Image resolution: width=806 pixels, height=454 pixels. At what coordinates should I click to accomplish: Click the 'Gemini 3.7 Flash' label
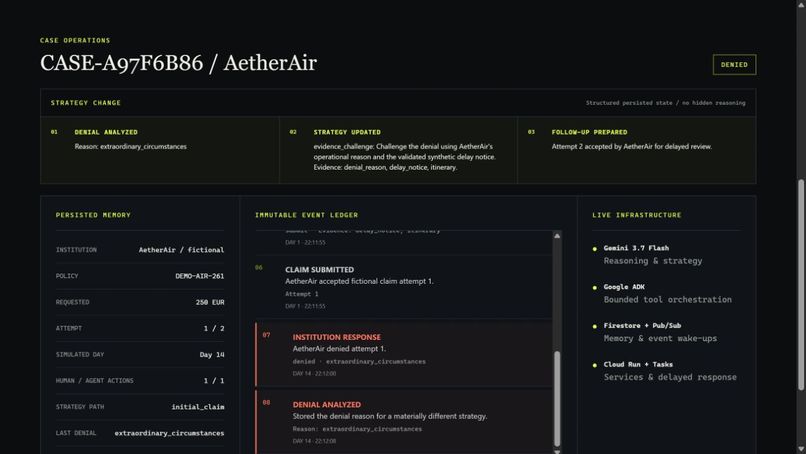coord(636,248)
